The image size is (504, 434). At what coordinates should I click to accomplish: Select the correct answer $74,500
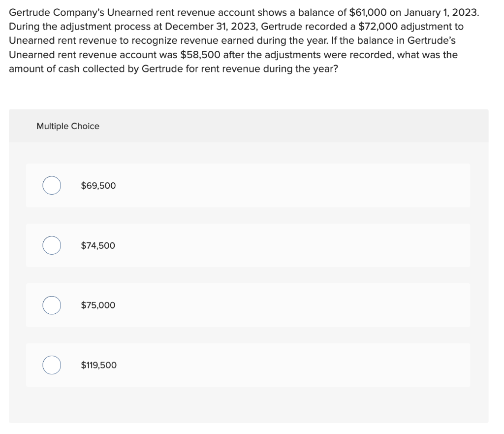click(x=52, y=245)
